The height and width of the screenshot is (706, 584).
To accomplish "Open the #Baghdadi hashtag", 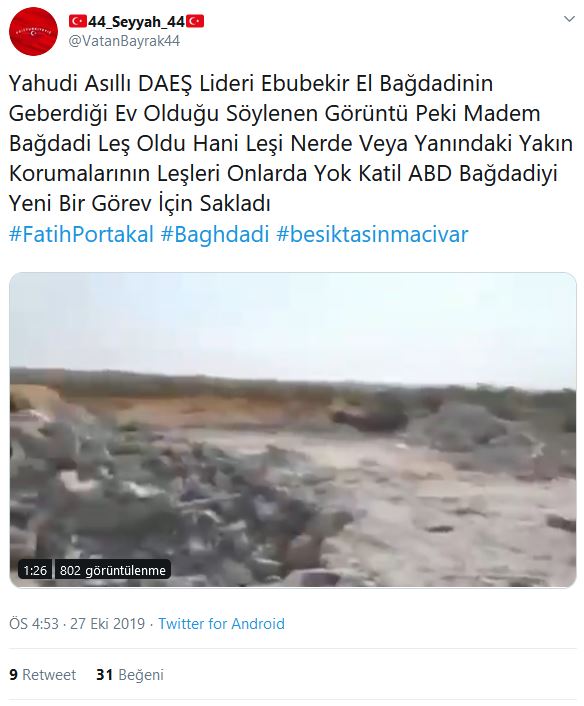I will [x=215, y=235].
